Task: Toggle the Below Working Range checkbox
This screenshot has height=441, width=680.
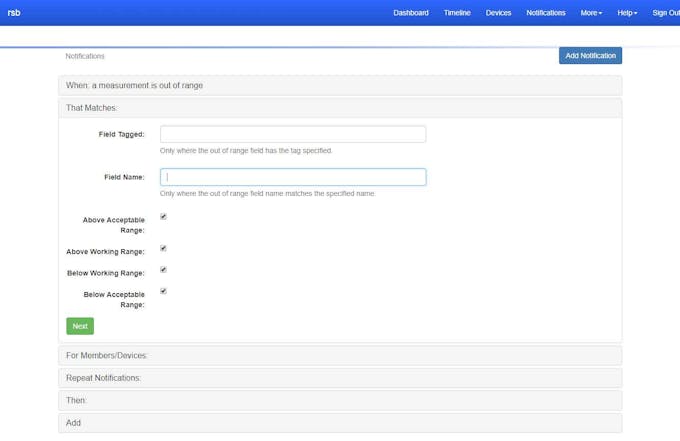Action: (163, 269)
